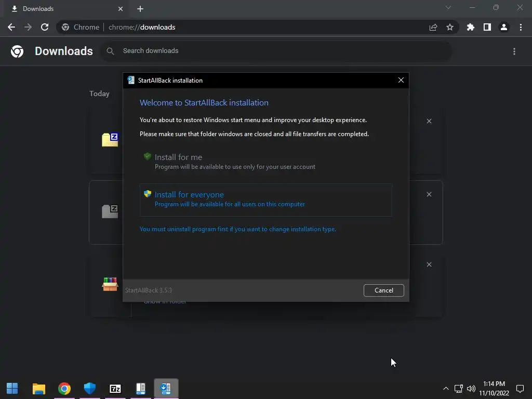Image resolution: width=532 pixels, height=399 pixels.
Task: Click the Chrome logo on Downloads page
Action: coord(17,51)
